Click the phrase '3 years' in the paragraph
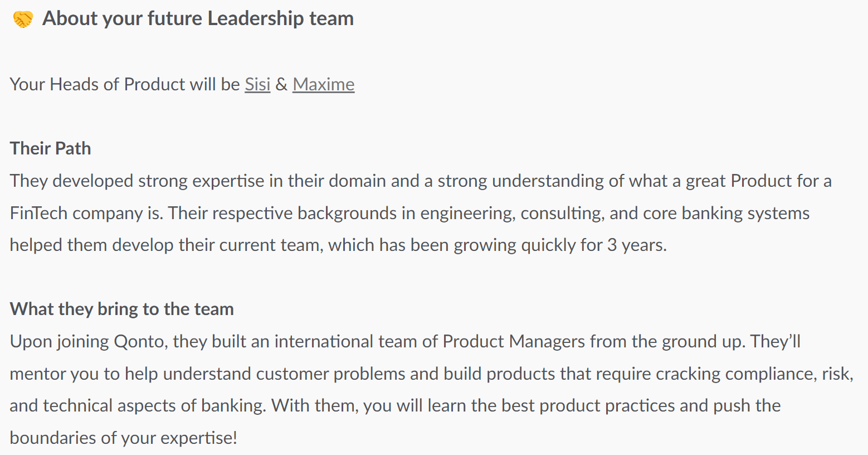The image size is (868, 455). [636, 245]
